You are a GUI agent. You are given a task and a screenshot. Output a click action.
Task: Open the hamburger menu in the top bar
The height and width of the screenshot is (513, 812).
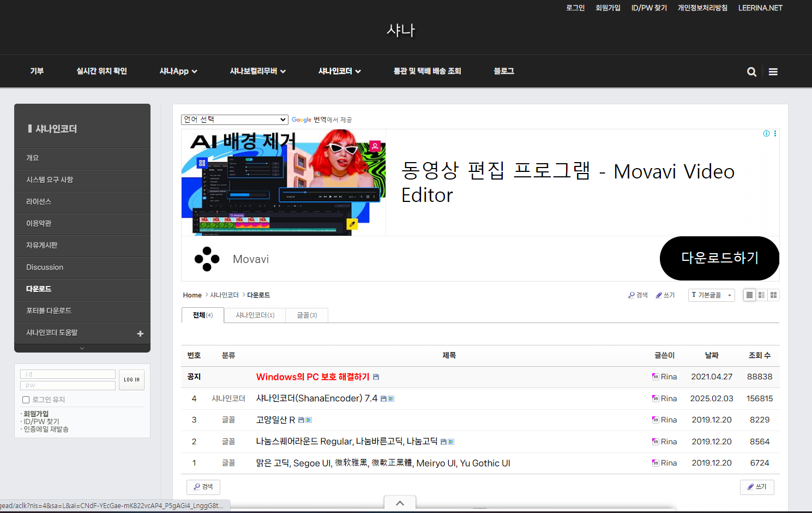click(773, 71)
